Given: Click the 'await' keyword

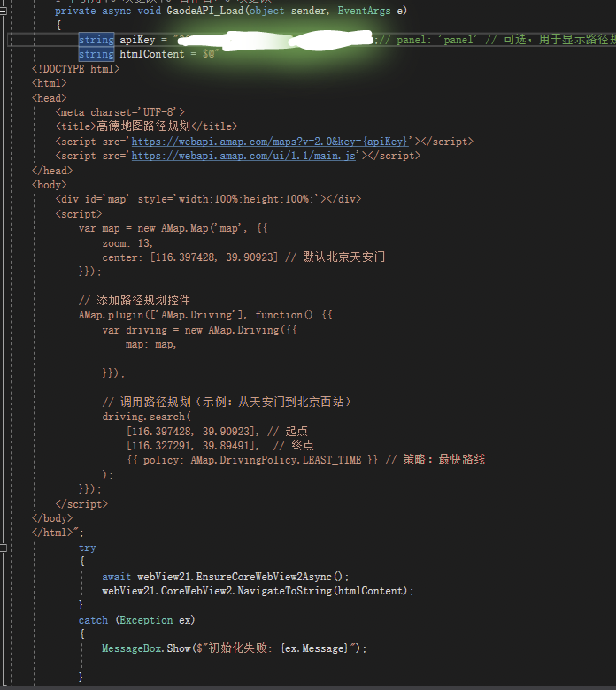Looking at the screenshot, I should tap(117, 577).
